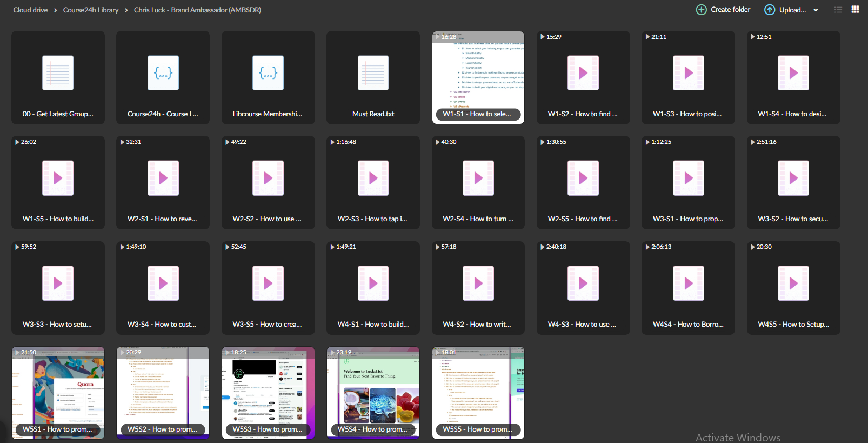
Task: Play the W4S5 How to Setup video
Action: point(793,288)
